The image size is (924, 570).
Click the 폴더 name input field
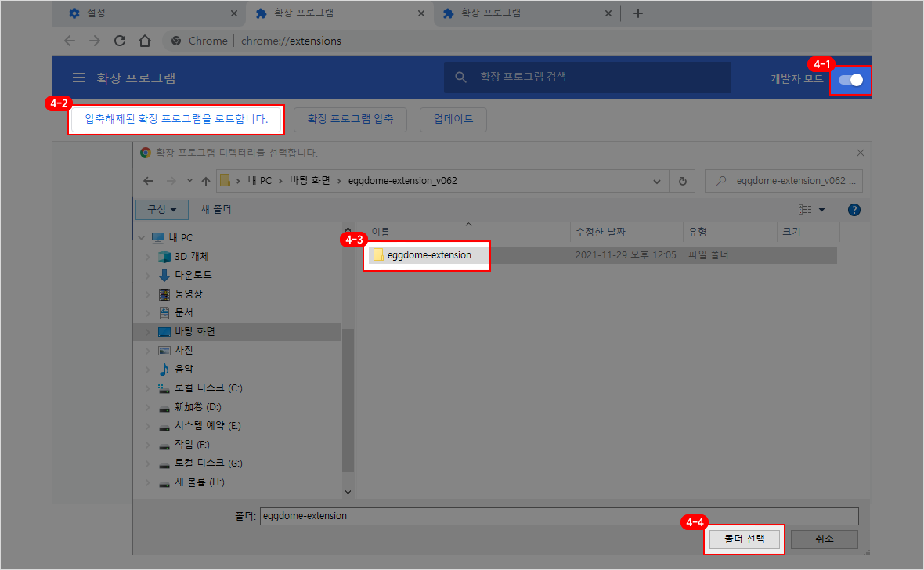tap(559, 516)
